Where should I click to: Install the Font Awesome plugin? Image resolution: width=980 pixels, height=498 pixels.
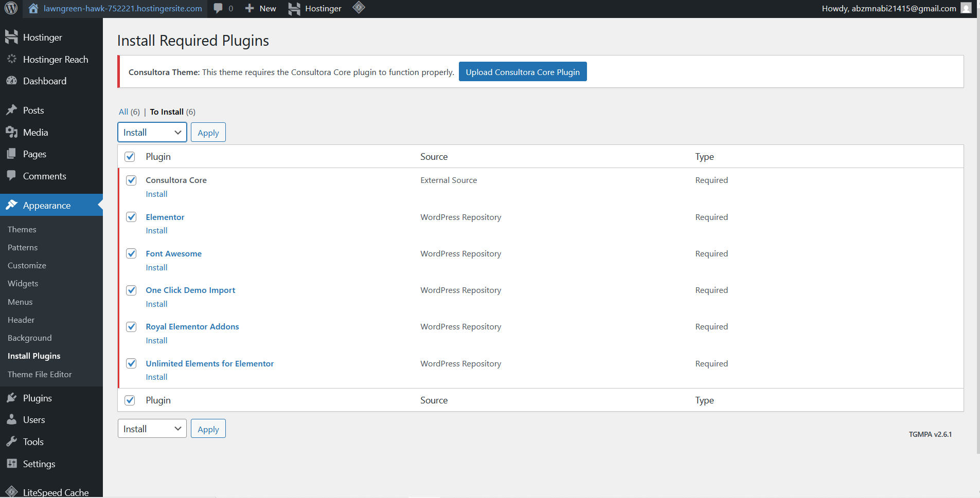tap(156, 267)
